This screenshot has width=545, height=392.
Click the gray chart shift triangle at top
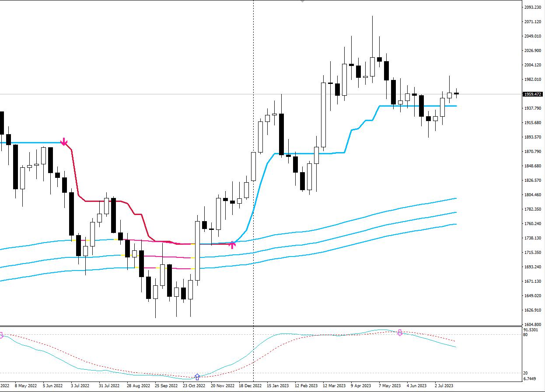pyautogui.click(x=302, y=1)
